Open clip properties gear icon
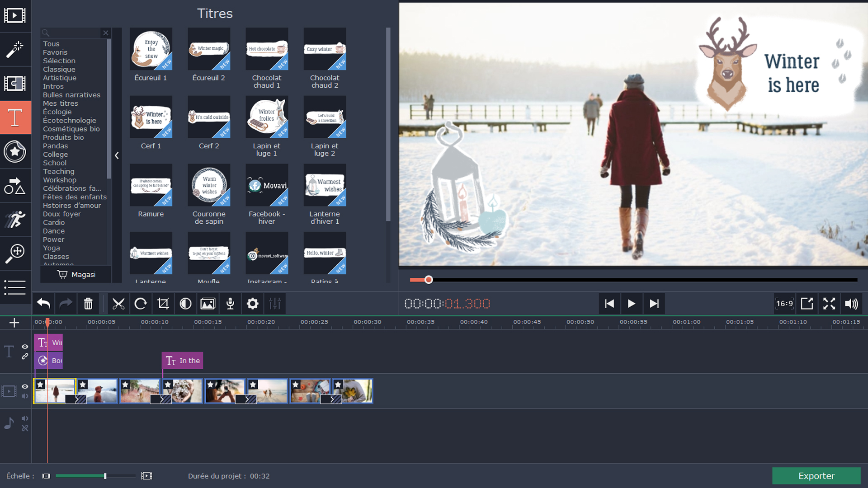 click(x=253, y=304)
